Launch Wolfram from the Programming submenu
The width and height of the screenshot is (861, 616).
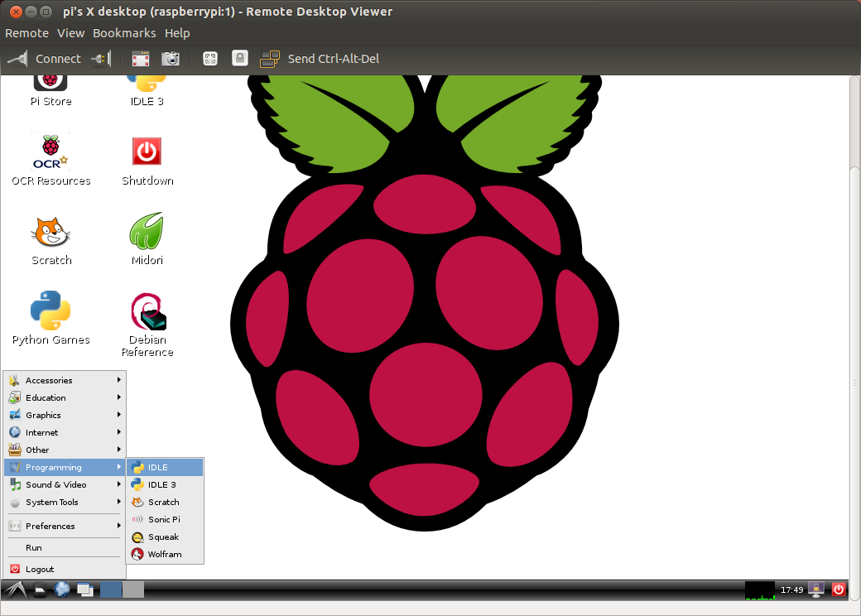point(166,555)
